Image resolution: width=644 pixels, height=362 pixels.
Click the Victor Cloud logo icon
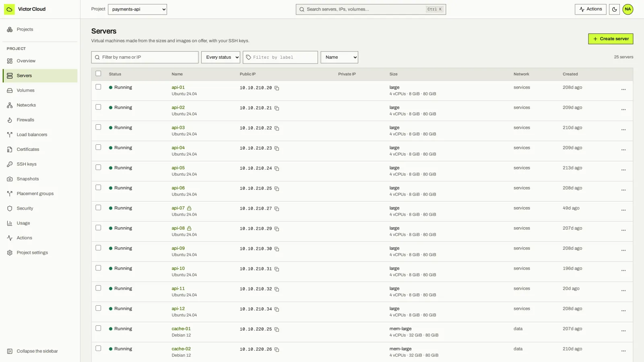[9, 9]
